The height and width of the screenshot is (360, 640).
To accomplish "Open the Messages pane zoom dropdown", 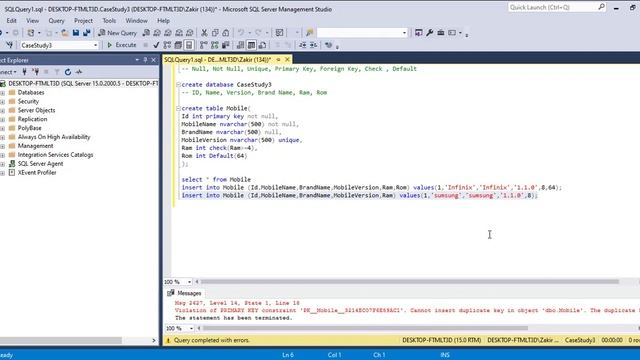I will click(x=191, y=328).
